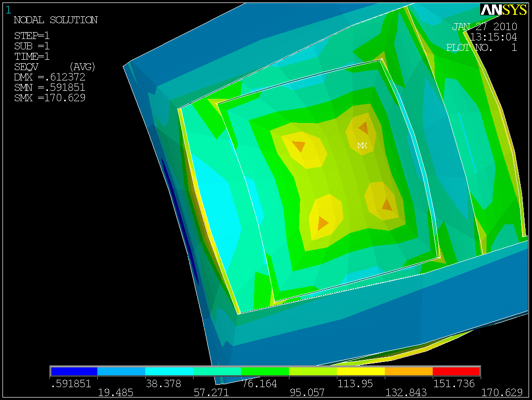Click the legend value 95.057

(x=307, y=393)
